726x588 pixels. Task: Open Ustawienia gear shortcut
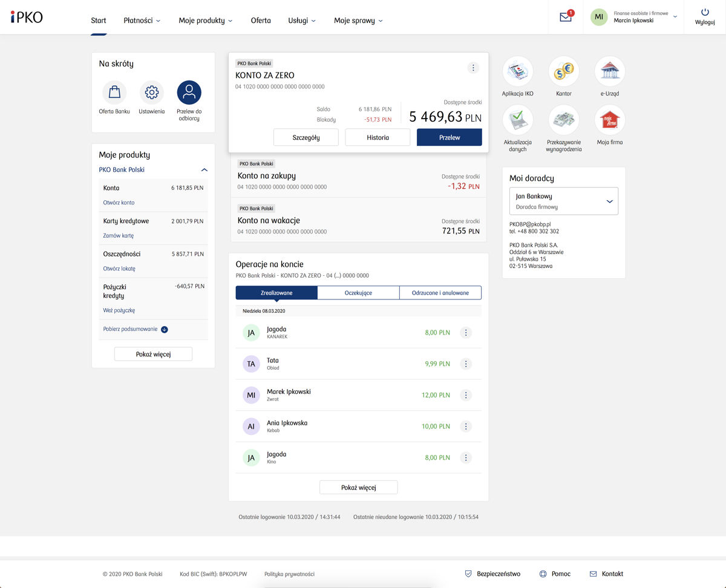(151, 93)
